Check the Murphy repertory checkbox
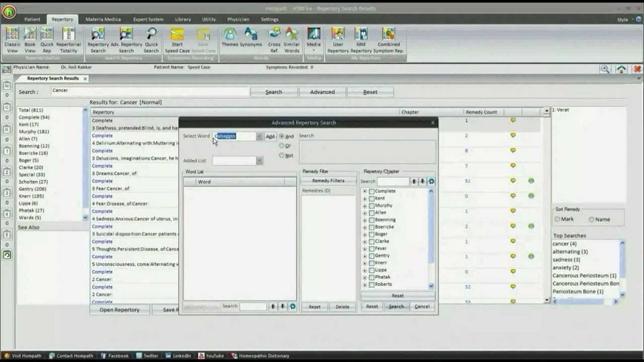Screen dimensions: 644x362 [371, 206]
